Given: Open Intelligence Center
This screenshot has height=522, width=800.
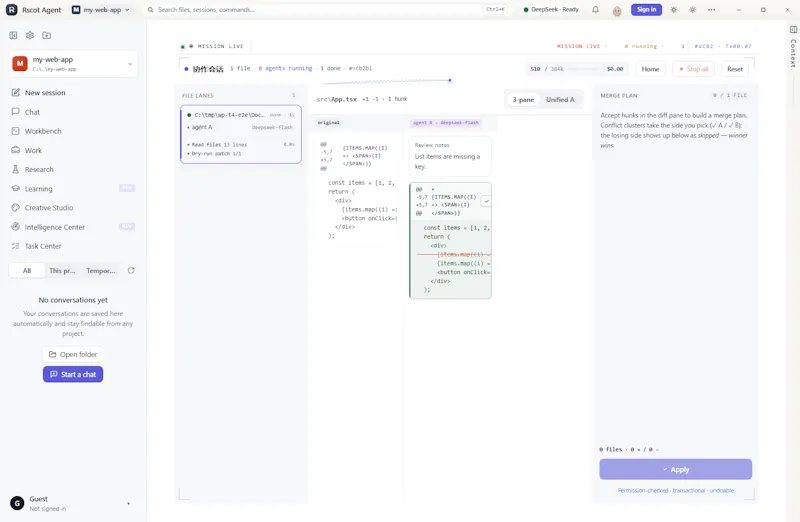Looking at the screenshot, I should pyautogui.click(x=73, y=227).
